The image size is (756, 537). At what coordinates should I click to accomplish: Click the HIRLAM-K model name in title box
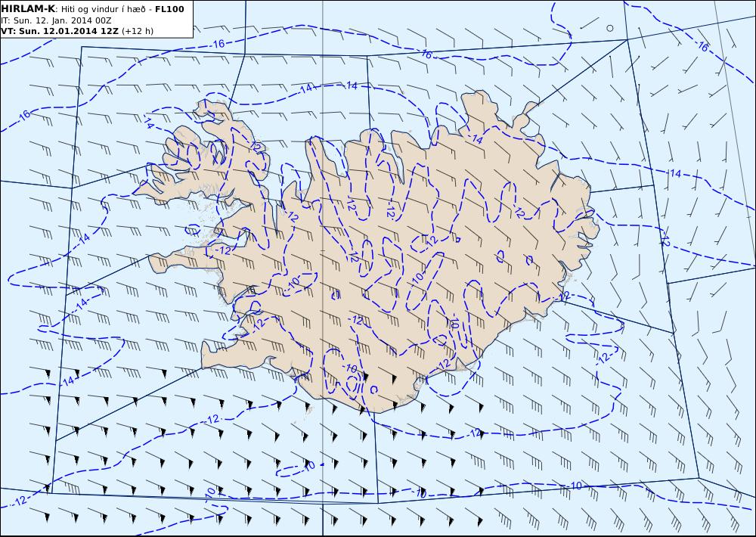[x=28, y=9]
